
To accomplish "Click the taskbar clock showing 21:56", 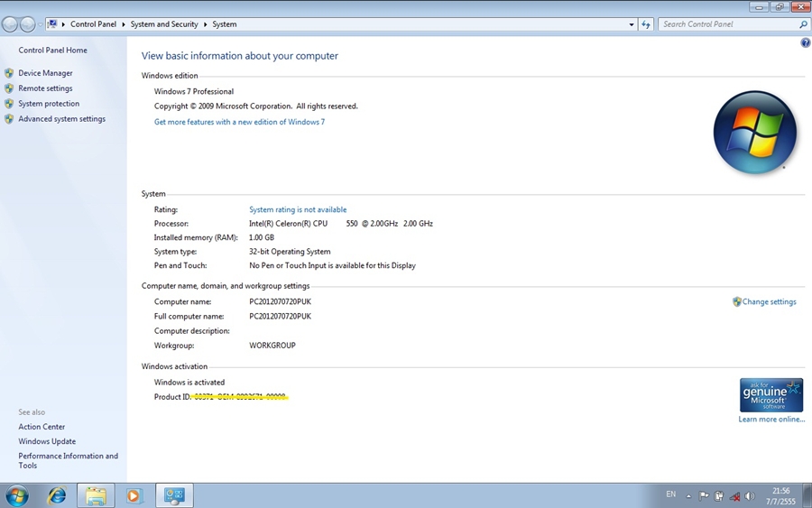I will [780, 495].
